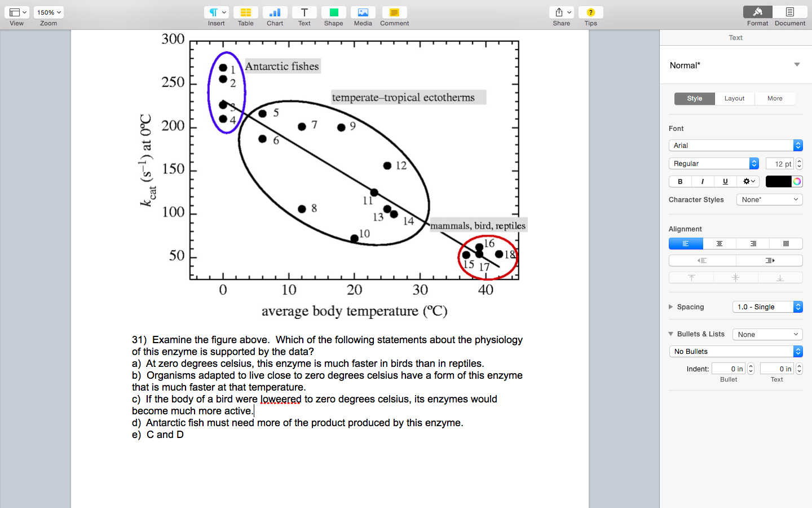The image size is (812, 508).
Task: Toggle bold text formatting
Action: tap(680, 181)
